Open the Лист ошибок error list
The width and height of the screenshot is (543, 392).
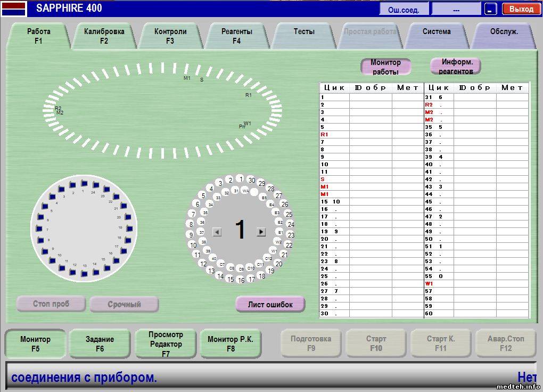point(270,305)
